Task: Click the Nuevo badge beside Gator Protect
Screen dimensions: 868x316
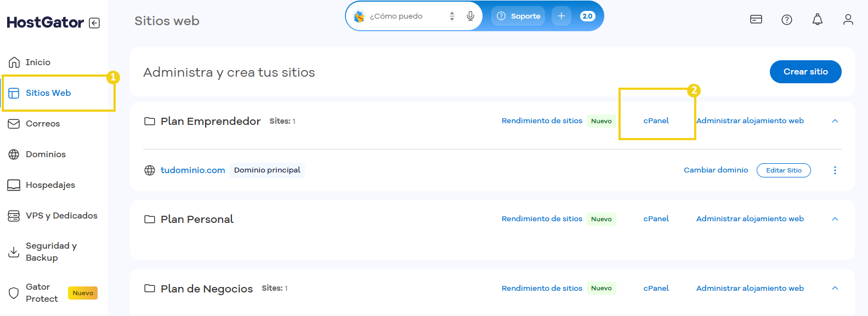Action: click(x=83, y=293)
